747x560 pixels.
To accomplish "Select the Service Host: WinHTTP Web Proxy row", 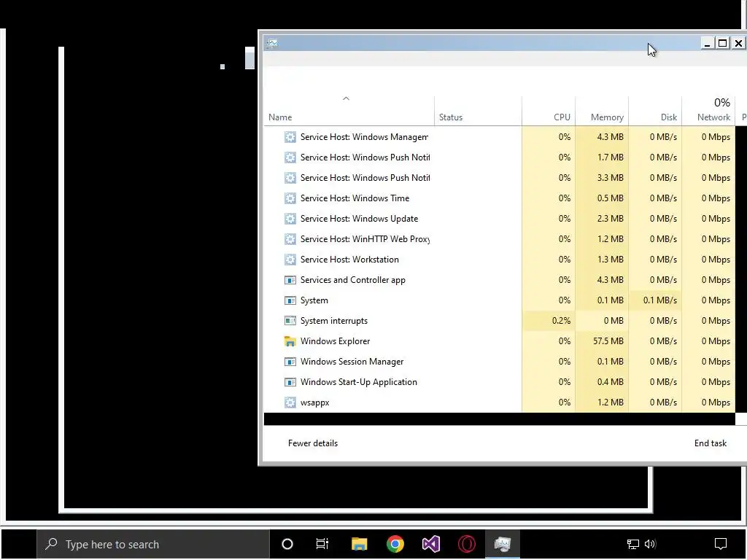I will click(499, 239).
